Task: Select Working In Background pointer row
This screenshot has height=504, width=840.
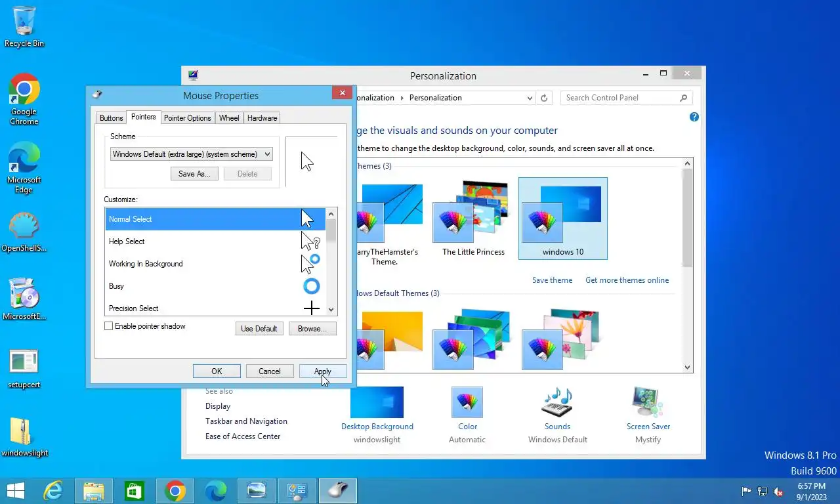Action: pos(215,264)
